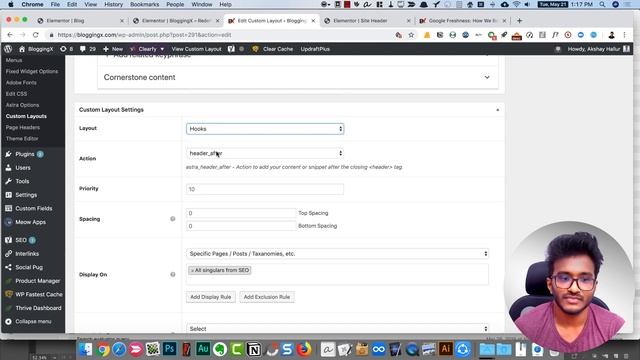Collapse the Custom Layout Settings panel
Screen dimensions: 640x360
(498, 110)
